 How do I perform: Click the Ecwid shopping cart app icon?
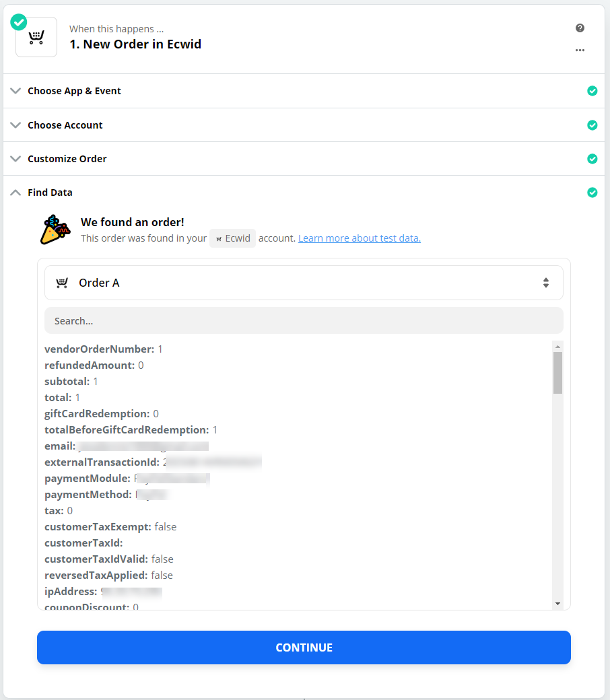[x=36, y=36]
